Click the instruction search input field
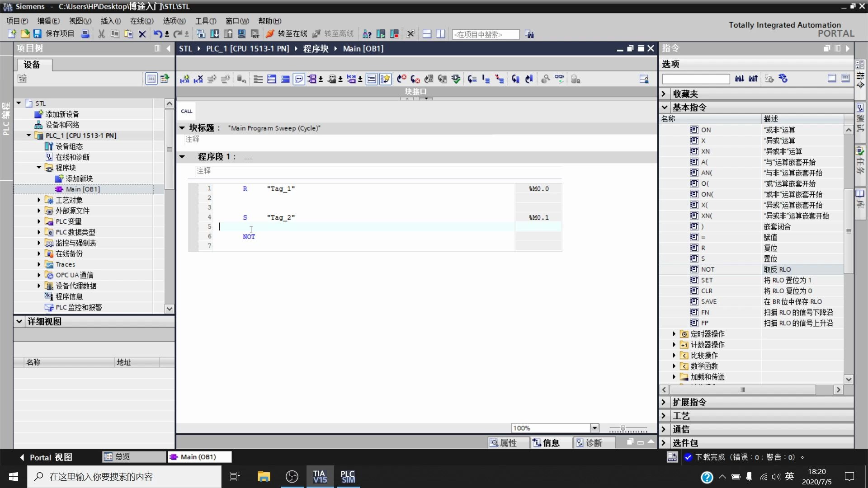 coord(696,79)
